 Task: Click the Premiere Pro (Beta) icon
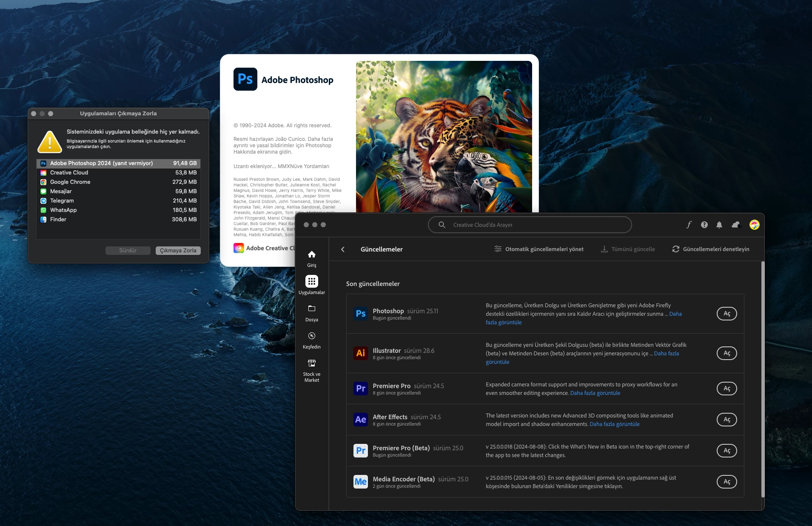pos(361,451)
